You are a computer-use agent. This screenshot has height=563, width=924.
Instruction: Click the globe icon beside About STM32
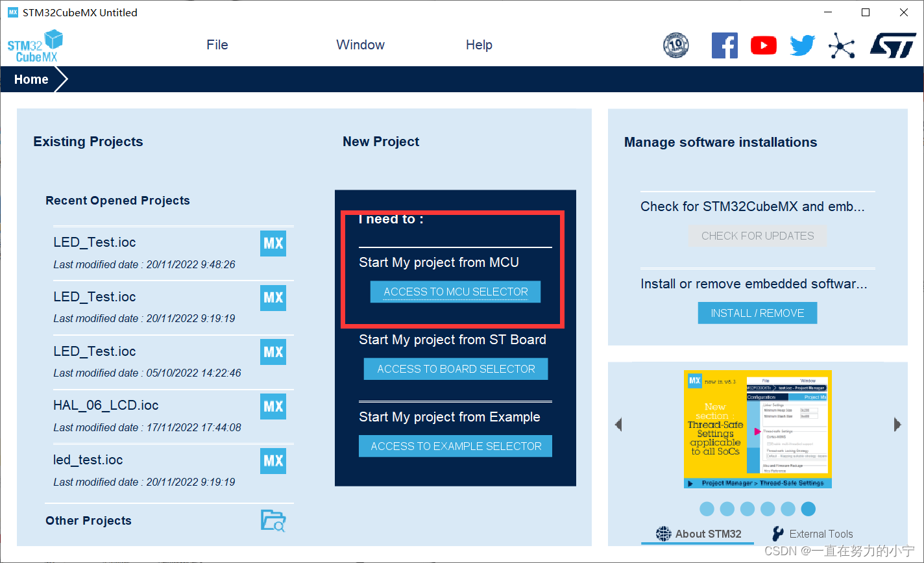[664, 534]
